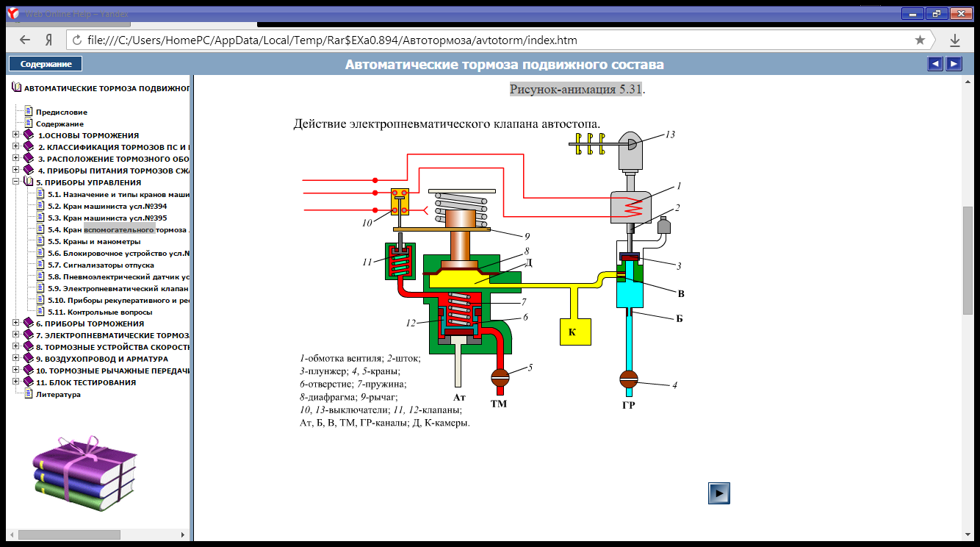Click page icon beside Литература

pyautogui.click(x=29, y=394)
